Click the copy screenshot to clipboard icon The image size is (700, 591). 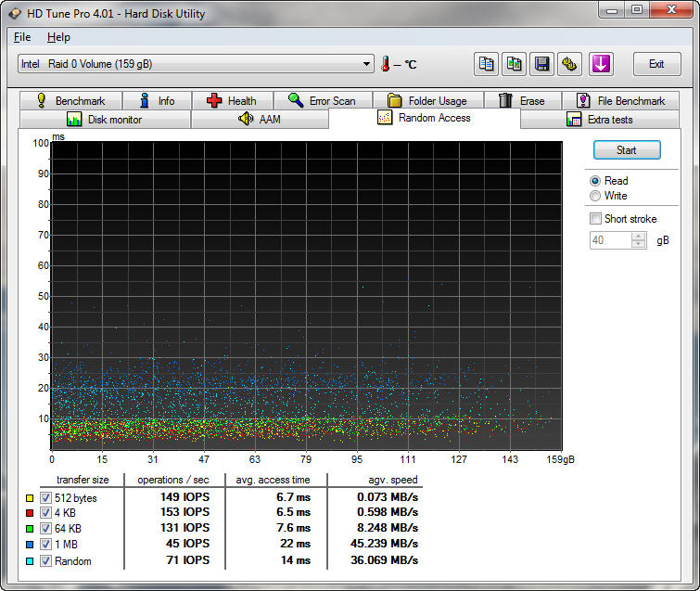[514, 64]
